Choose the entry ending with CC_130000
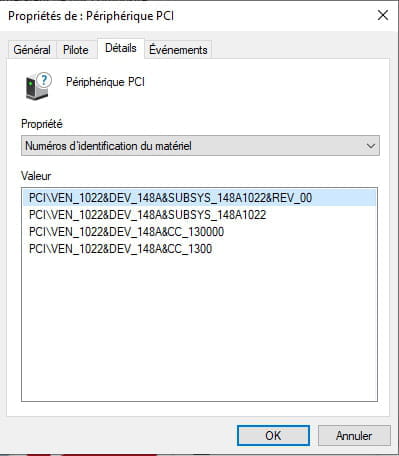The width and height of the screenshot is (399, 456). tap(126, 232)
